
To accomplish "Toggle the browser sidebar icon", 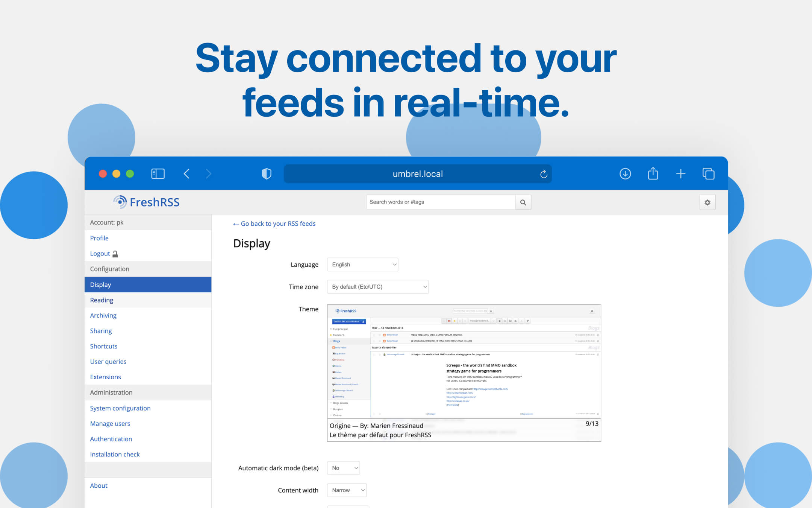I will point(158,173).
